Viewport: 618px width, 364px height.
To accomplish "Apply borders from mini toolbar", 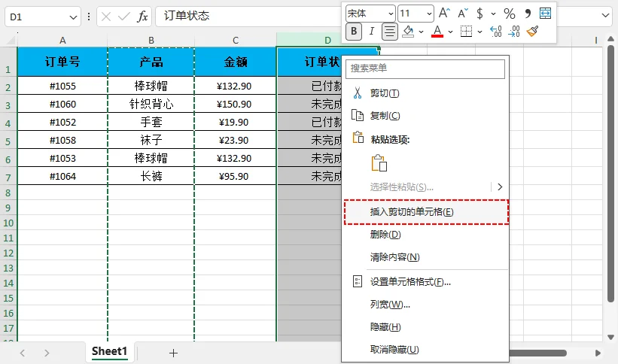I will coord(466,31).
